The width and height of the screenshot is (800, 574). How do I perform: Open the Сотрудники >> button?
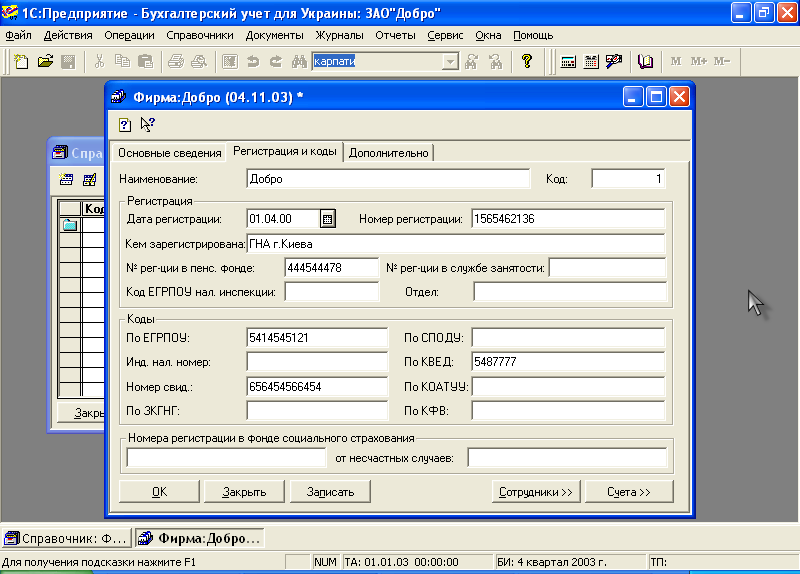pyautogui.click(x=536, y=492)
